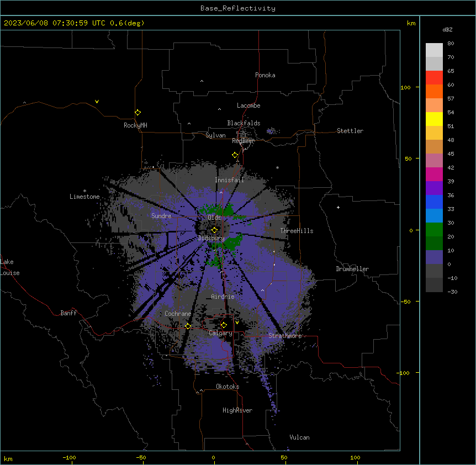
Task: Select the Stettler label
Action: (x=350, y=131)
